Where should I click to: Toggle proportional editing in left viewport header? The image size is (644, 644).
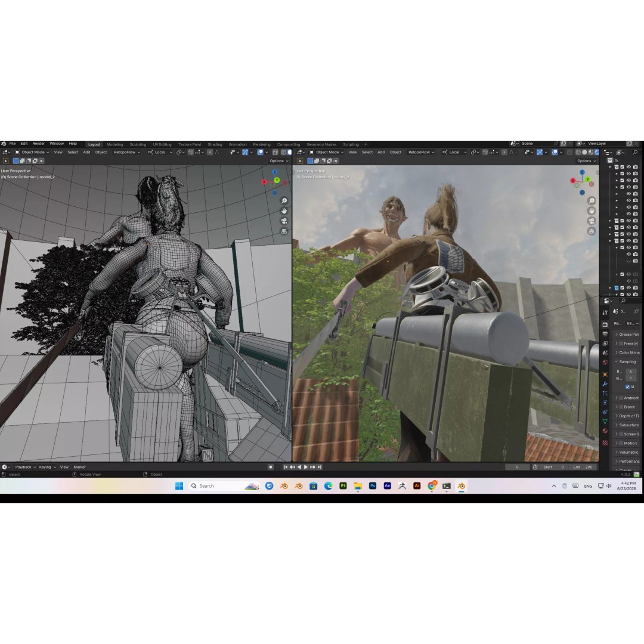(x=210, y=153)
